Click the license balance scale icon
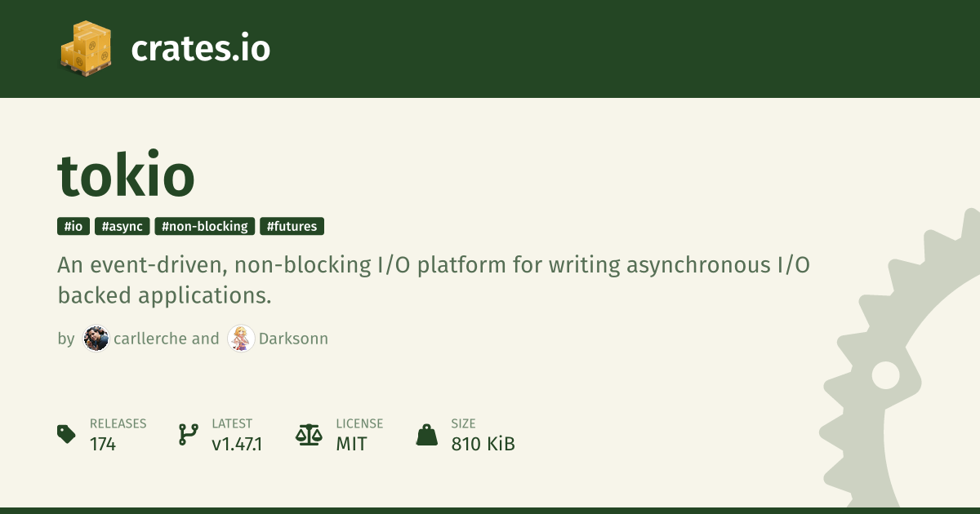This screenshot has width=980, height=514. [309, 434]
